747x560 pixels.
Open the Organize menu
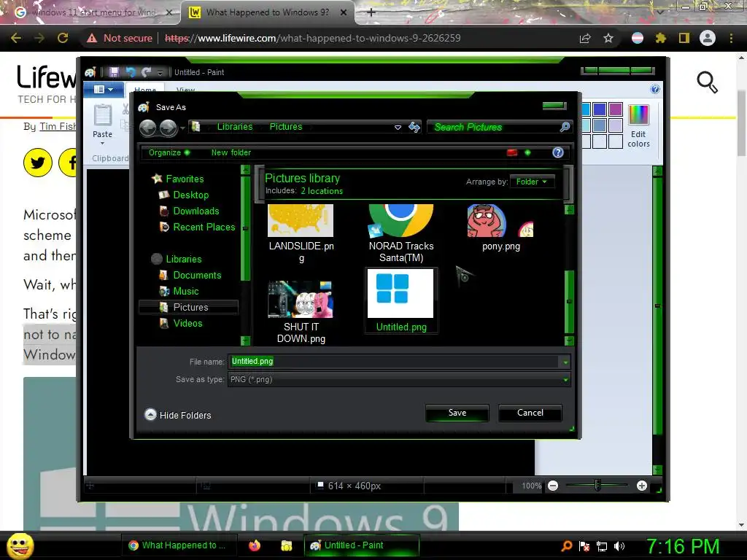[169, 152]
